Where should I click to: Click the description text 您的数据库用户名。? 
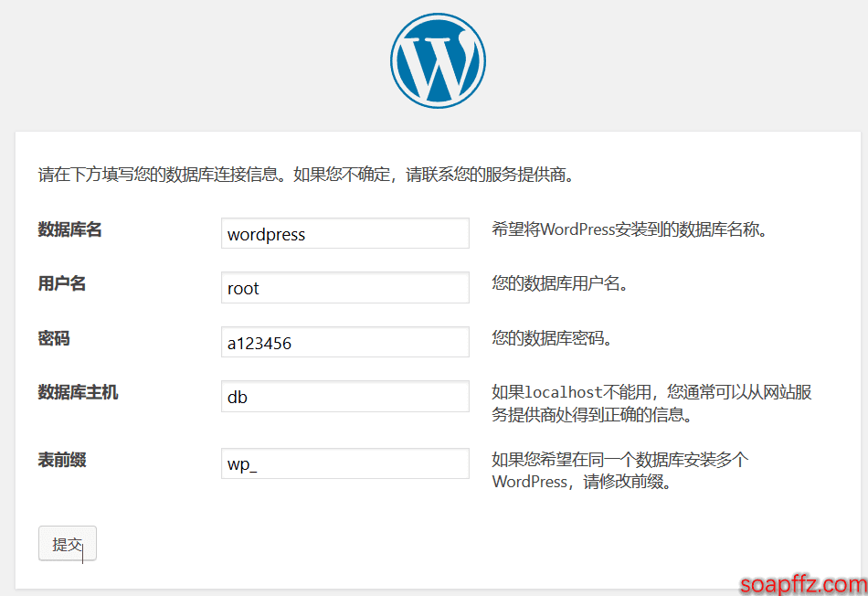(x=560, y=283)
